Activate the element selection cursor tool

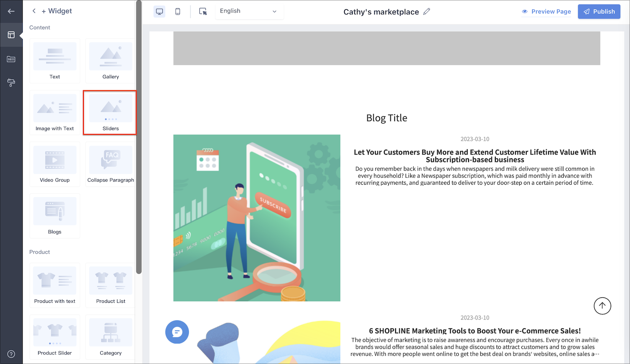click(203, 11)
